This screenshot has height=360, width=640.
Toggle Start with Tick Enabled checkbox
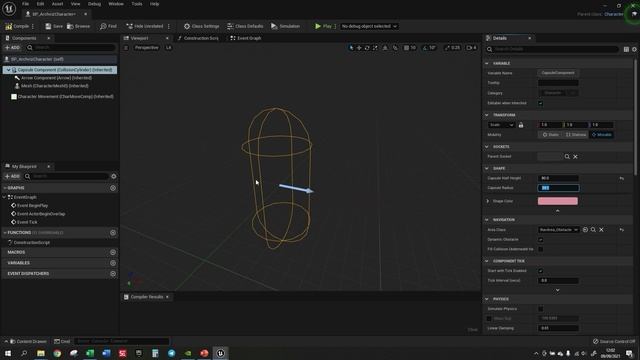pyautogui.click(x=540, y=271)
